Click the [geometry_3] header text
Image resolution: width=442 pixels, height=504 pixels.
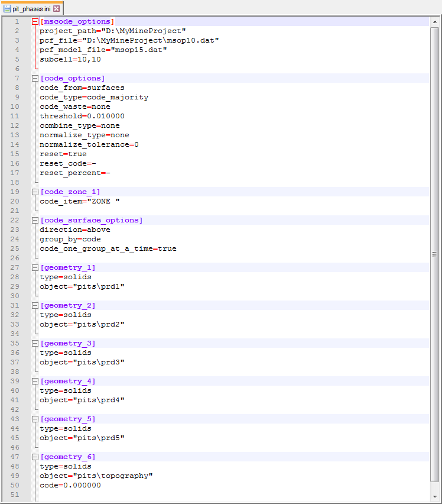tap(68, 343)
